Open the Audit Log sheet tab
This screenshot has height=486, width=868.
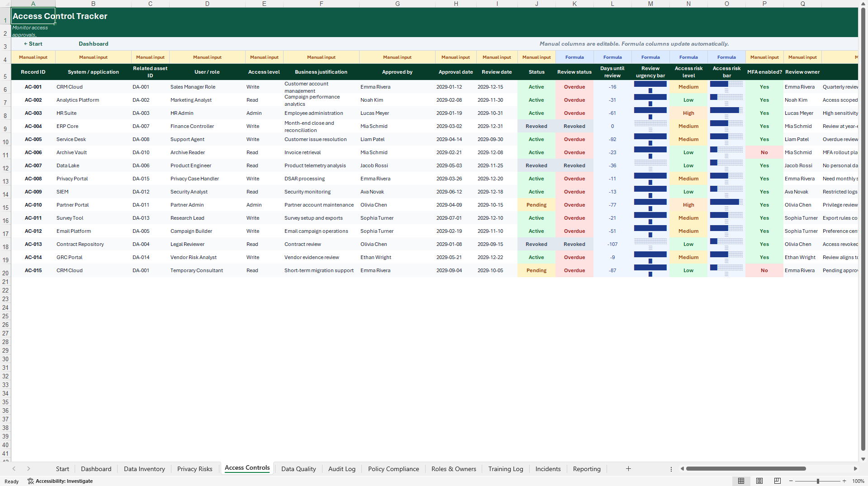pyautogui.click(x=342, y=469)
